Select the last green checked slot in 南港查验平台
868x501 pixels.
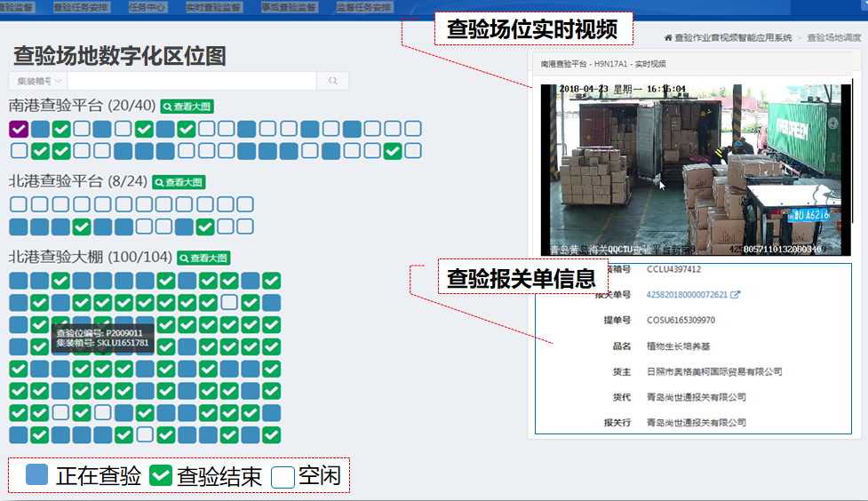coord(393,151)
